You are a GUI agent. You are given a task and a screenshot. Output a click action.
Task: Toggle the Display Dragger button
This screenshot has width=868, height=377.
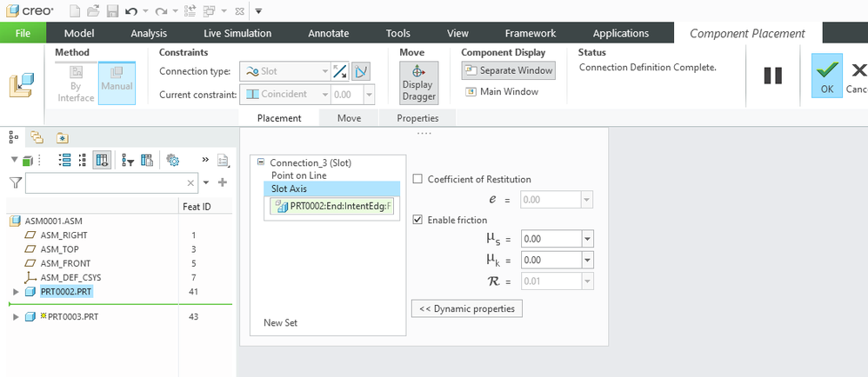419,83
